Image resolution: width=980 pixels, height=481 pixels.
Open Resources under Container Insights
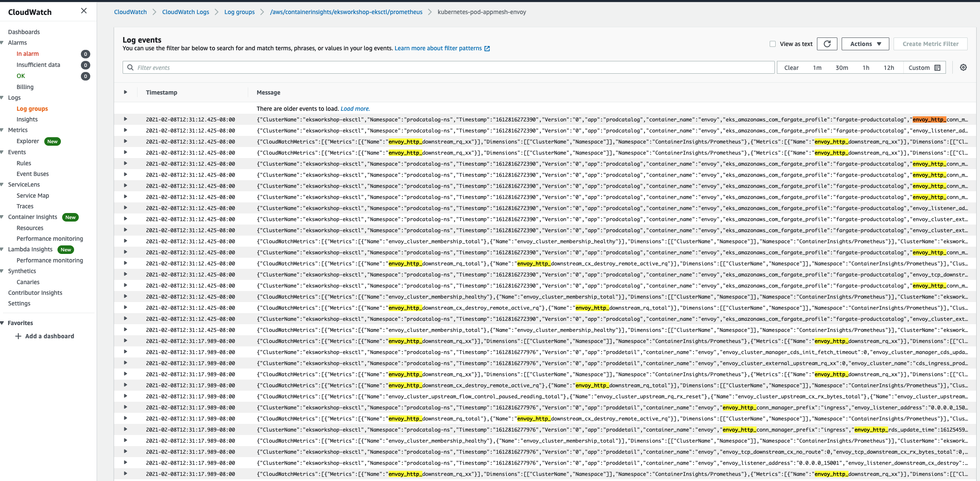click(30, 228)
